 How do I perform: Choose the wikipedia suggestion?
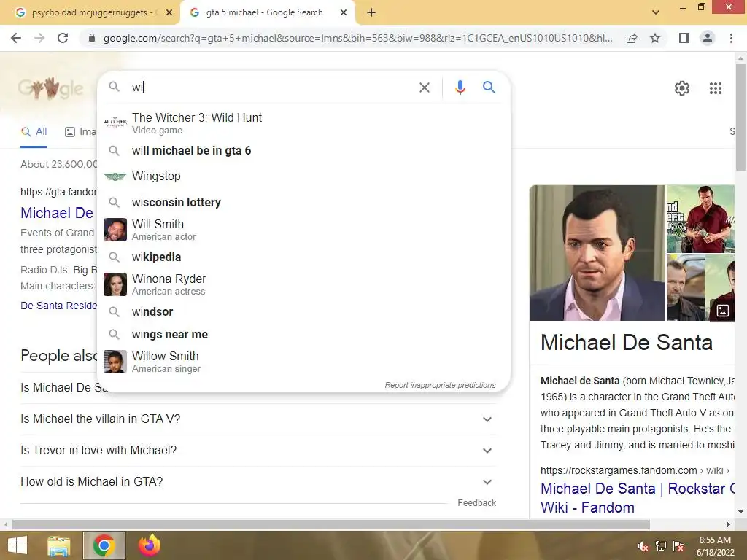click(x=303, y=257)
